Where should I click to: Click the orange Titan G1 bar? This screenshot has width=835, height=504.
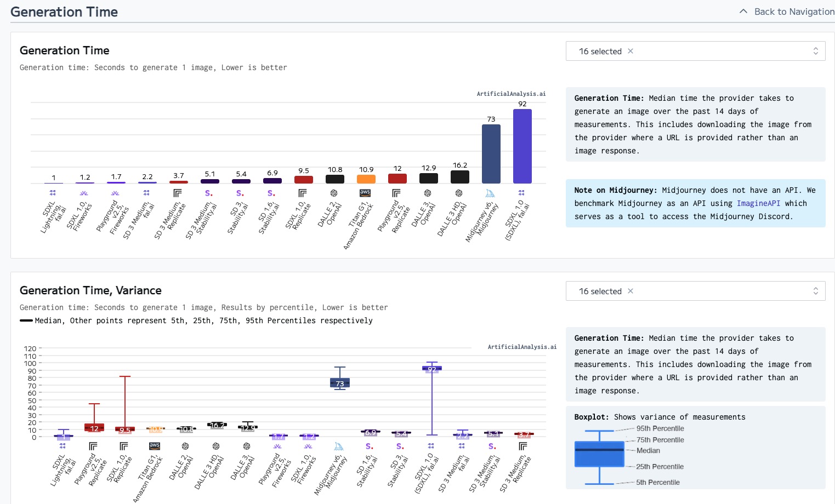[366, 179]
